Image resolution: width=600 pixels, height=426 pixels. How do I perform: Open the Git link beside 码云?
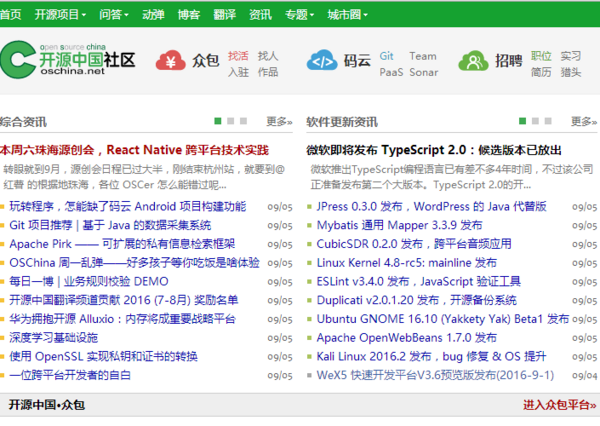386,56
